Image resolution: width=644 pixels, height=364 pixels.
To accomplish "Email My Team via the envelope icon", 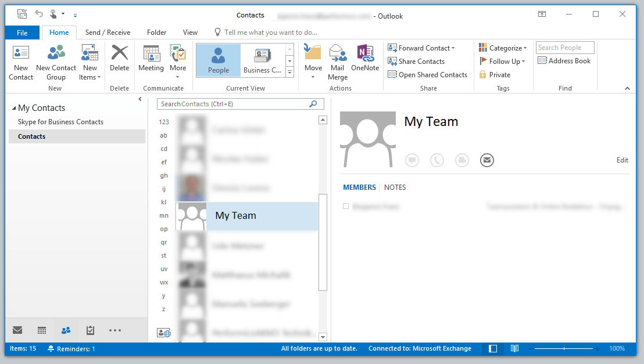I will [x=486, y=160].
